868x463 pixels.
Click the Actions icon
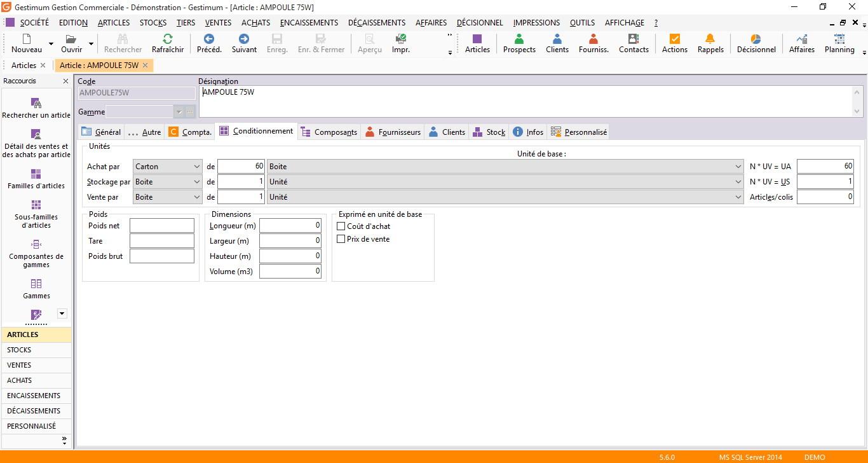coord(674,43)
